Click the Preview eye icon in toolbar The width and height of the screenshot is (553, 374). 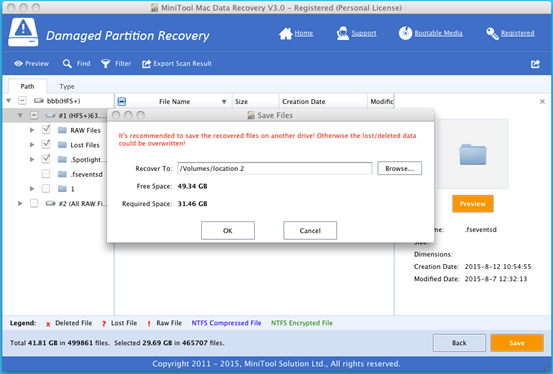[18, 64]
